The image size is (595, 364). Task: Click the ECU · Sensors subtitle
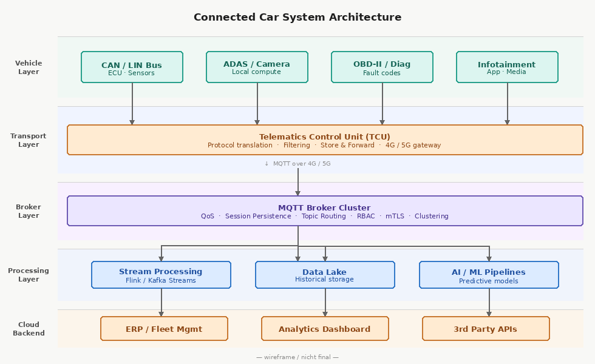[131, 73]
